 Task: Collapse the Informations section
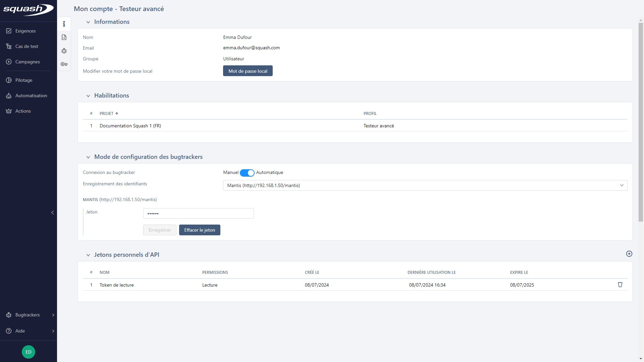point(88,22)
